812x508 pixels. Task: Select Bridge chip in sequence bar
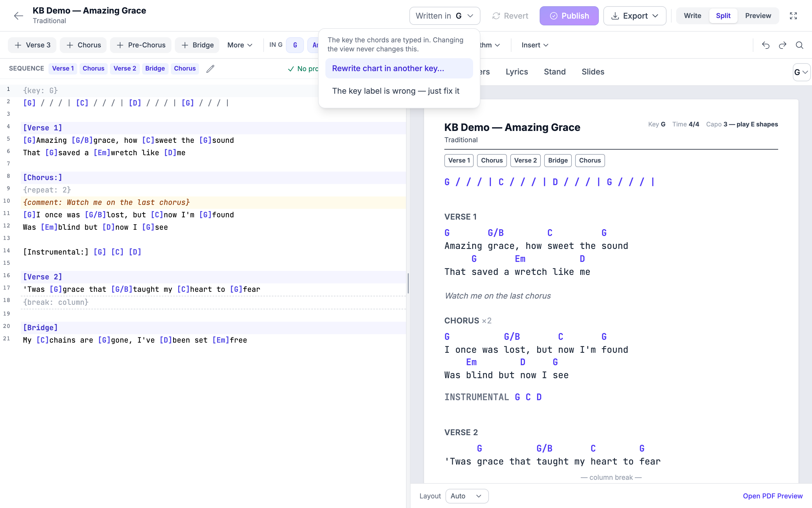[x=155, y=69]
